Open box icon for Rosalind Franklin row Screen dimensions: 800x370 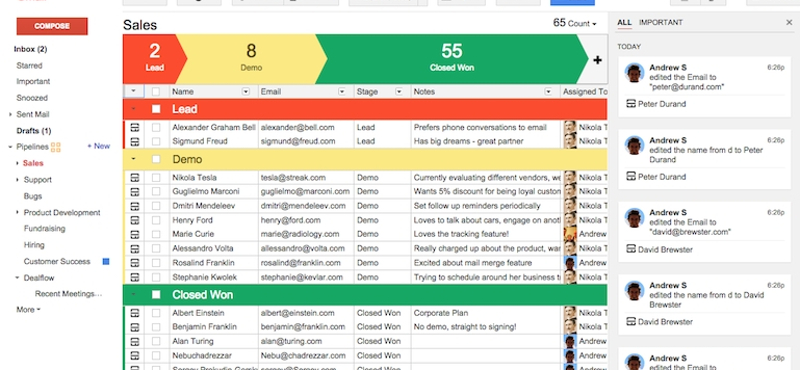pos(135,263)
